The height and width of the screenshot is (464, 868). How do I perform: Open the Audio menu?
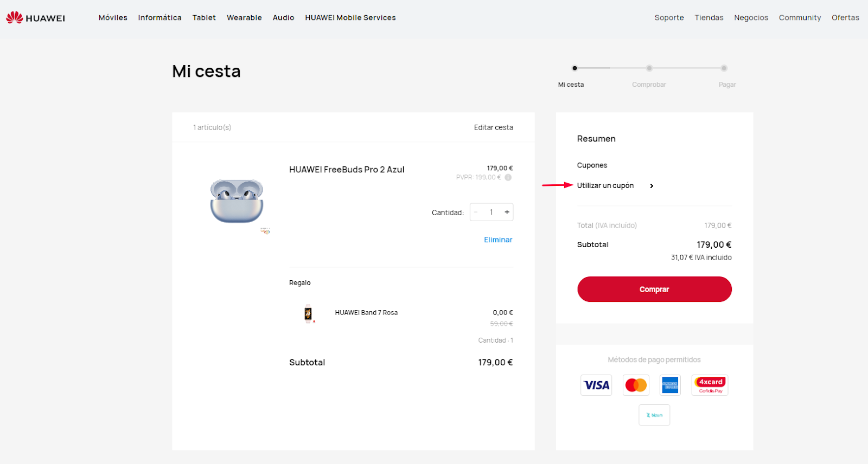(283, 18)
